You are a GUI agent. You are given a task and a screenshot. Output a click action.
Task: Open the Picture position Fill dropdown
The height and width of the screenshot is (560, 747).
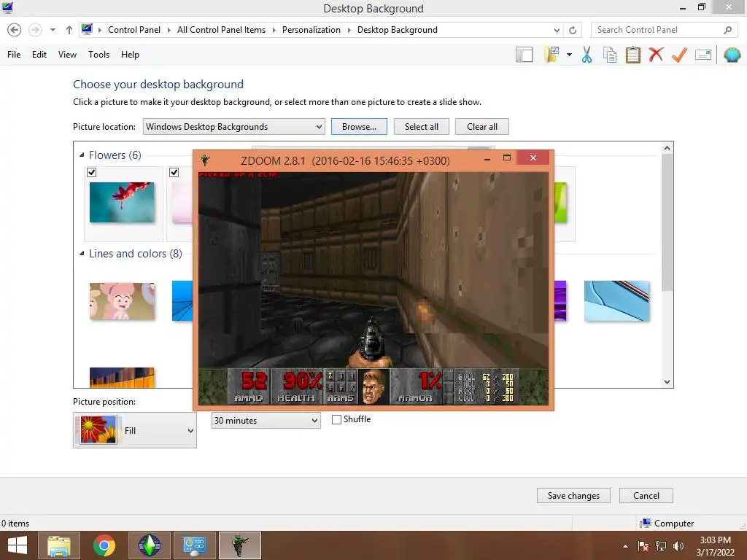coord(135,430)
